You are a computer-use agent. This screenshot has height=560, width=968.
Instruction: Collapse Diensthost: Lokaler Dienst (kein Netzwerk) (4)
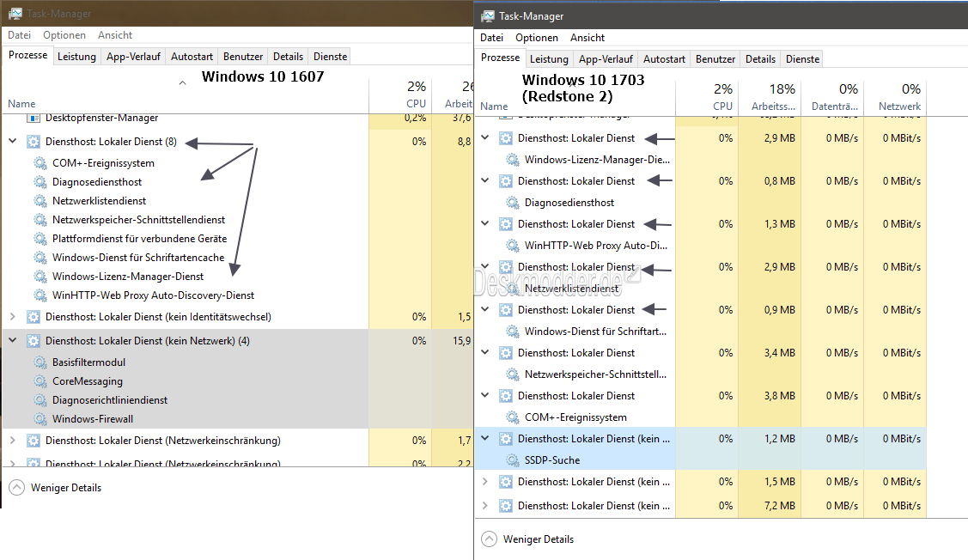point(12,340)
